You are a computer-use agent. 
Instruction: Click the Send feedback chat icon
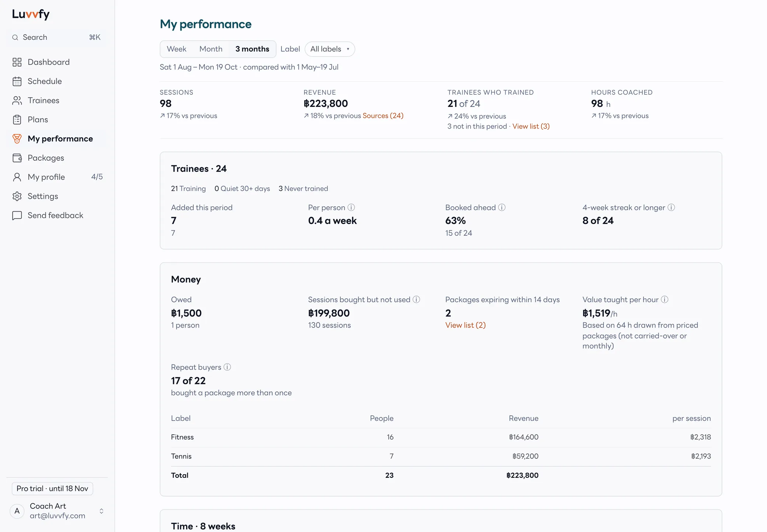point(17,215)
